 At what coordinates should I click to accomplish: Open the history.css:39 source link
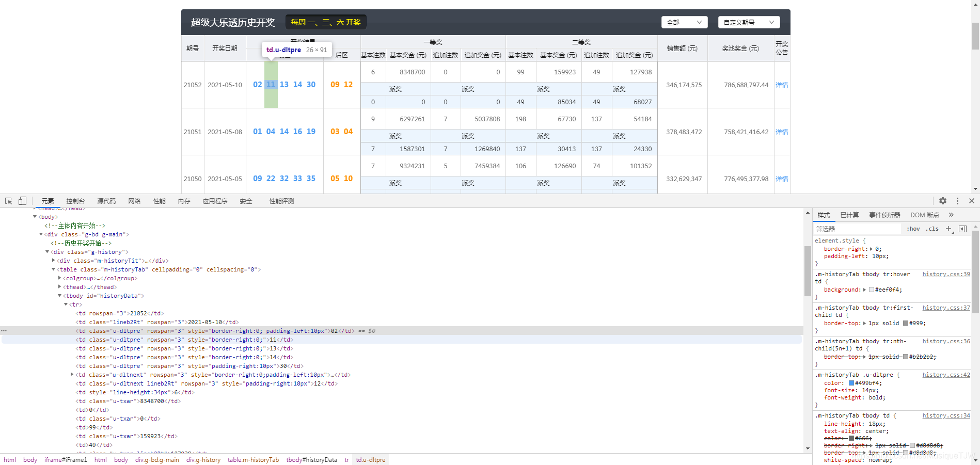tap(946, 274)
